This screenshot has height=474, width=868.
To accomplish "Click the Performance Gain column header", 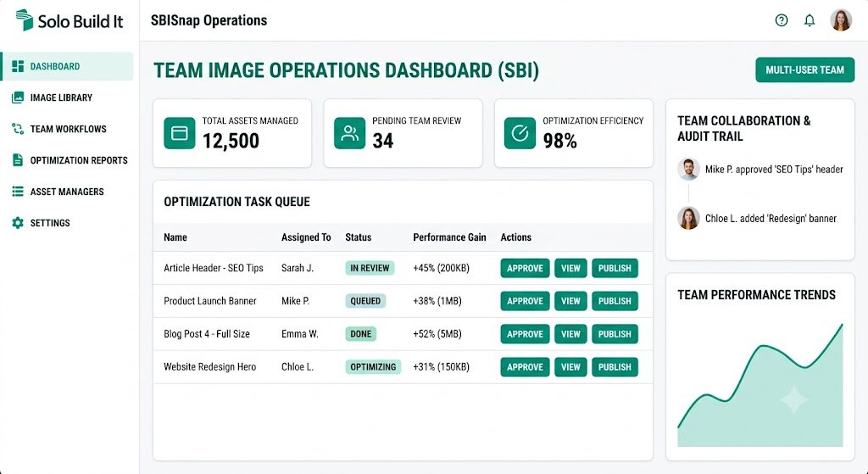I will point(449,237).
